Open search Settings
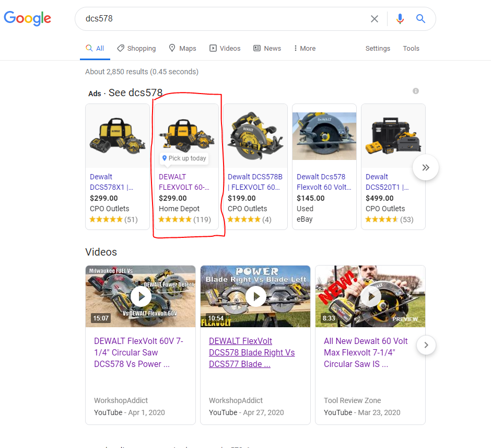Viewport: 491px width, 448px height. click(378, 49)
